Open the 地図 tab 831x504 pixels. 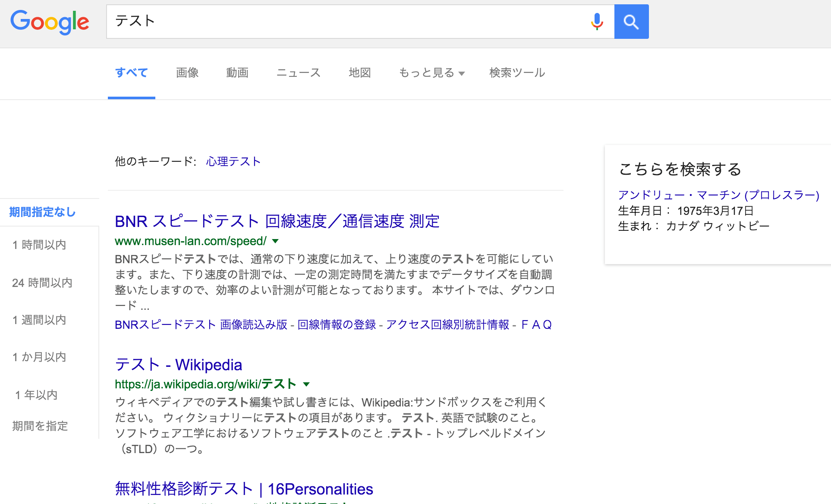click(360, 72)
